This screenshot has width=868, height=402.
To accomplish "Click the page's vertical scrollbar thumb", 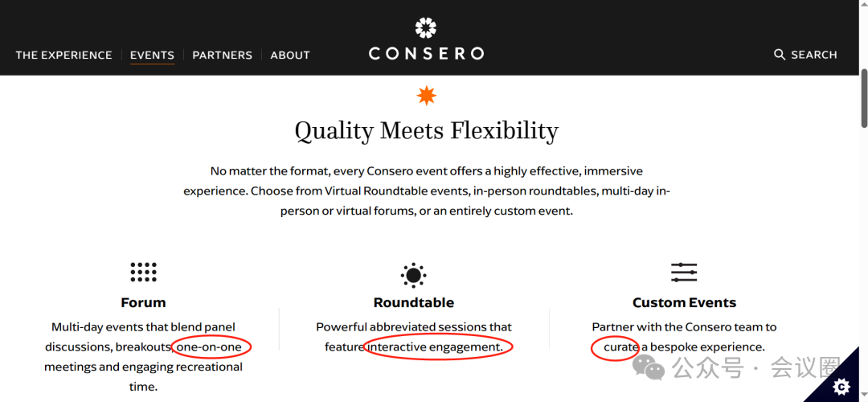I will [864, 99].
